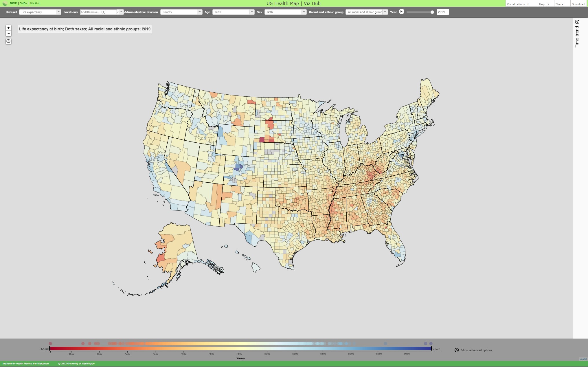Zoom in the map with plus button
588x367 pixels.
[8, 28]
